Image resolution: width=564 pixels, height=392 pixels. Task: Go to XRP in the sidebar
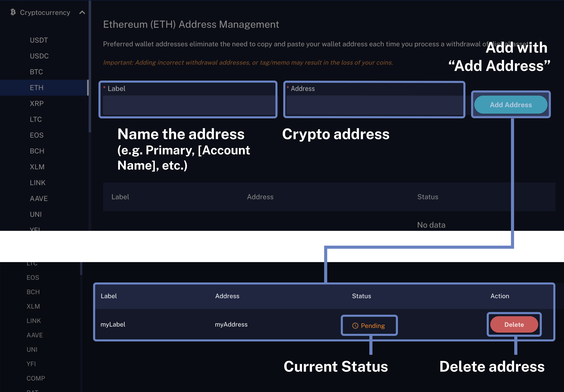coord(37,103)
